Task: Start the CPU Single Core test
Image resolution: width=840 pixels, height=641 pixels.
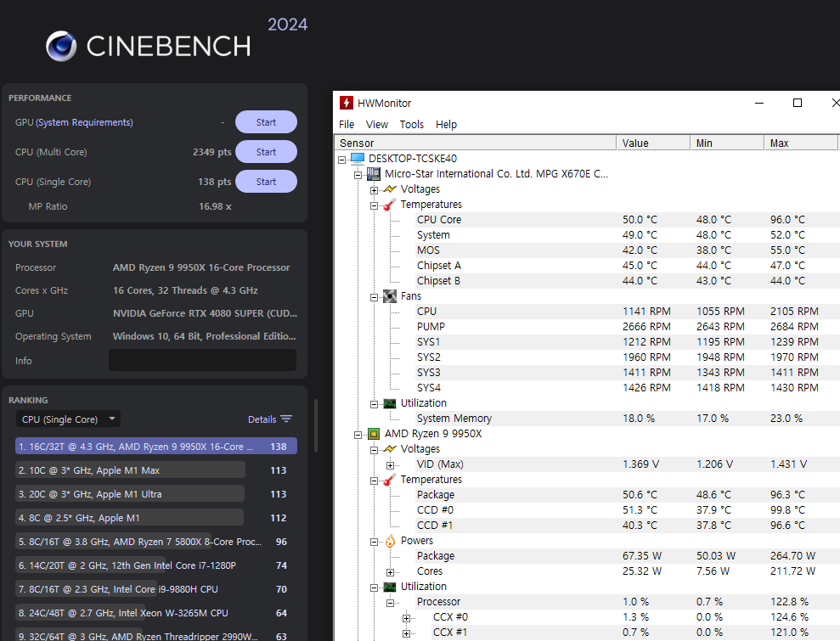Action: pyautogui.click(x=266, y=182)
